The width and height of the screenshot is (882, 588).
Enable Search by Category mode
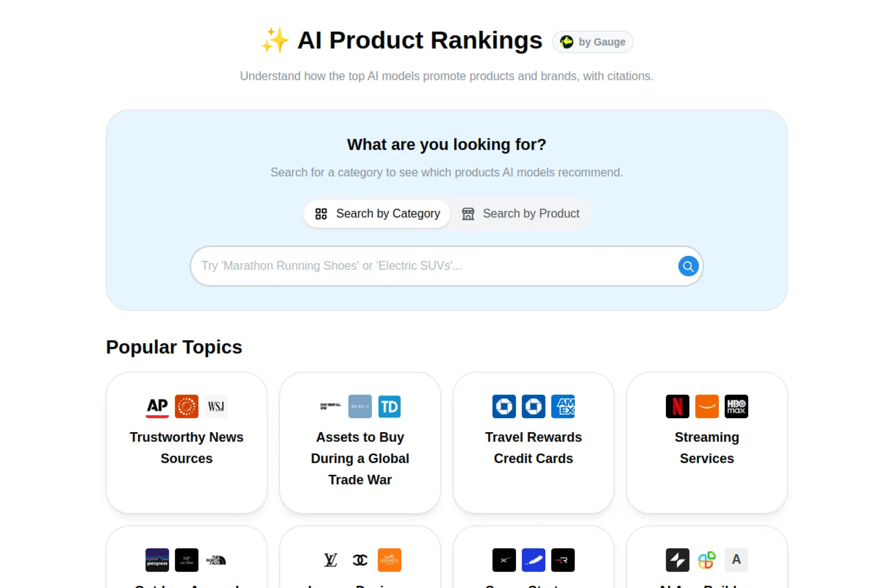point(377,213)
